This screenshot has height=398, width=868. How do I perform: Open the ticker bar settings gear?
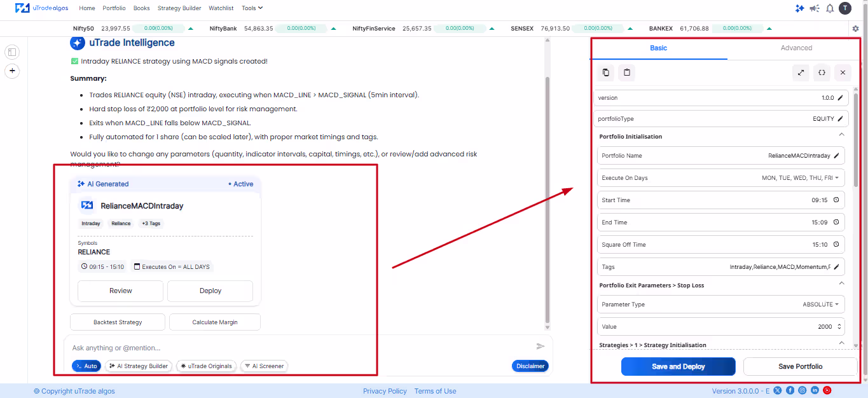tap(855, 29)
